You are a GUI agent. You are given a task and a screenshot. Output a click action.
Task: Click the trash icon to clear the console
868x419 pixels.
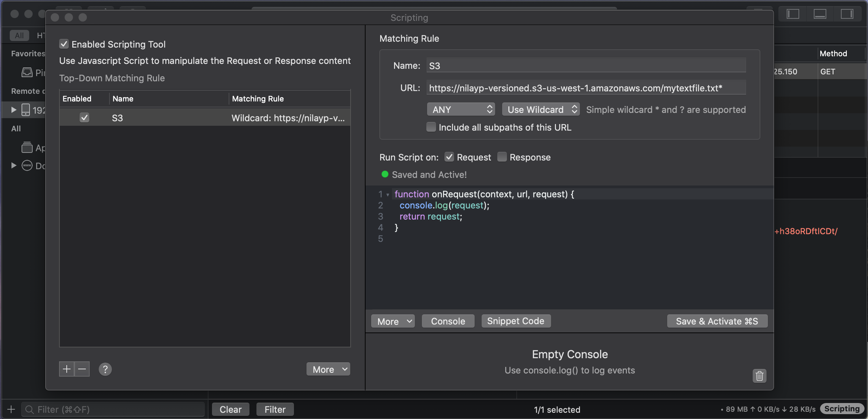tap(760, 376)
